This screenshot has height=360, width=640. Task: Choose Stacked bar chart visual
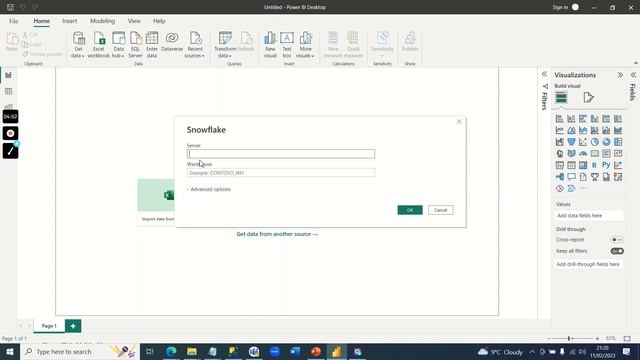click(560, 119)
